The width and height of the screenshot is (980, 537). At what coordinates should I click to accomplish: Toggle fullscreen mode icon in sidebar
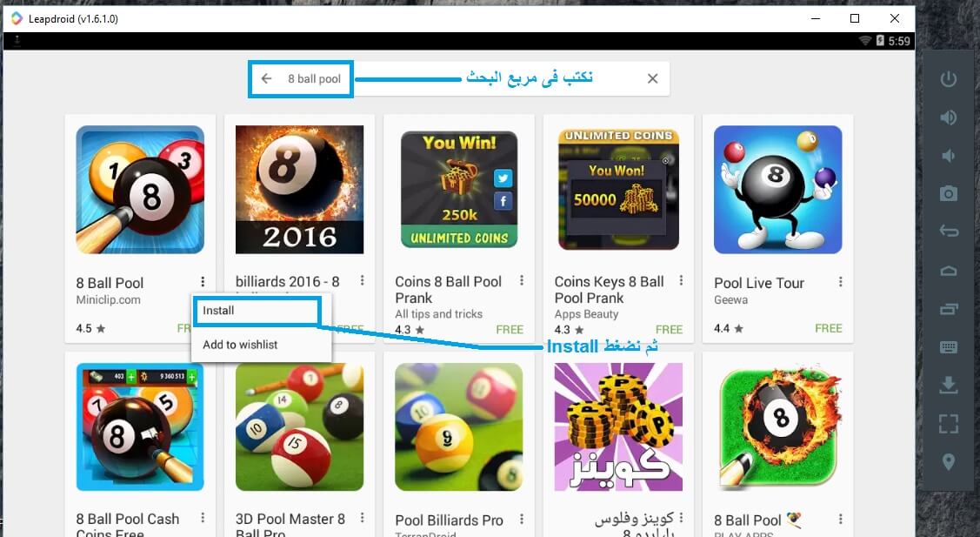(948, 424)
